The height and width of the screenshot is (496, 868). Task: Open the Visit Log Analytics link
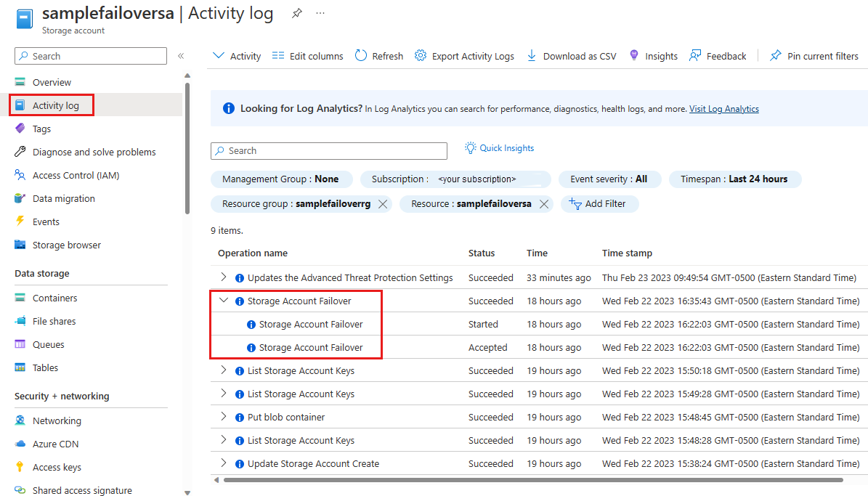pyautogui.click(x=723, y=109)
